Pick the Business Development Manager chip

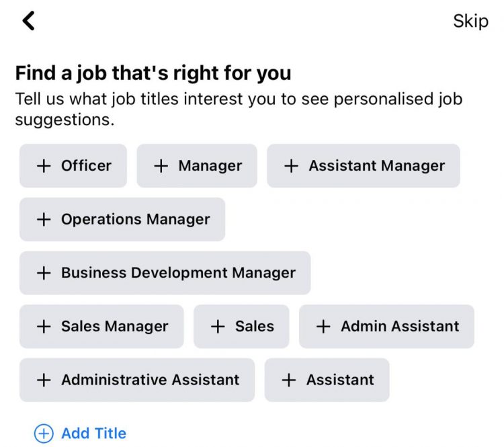point(165,273)
